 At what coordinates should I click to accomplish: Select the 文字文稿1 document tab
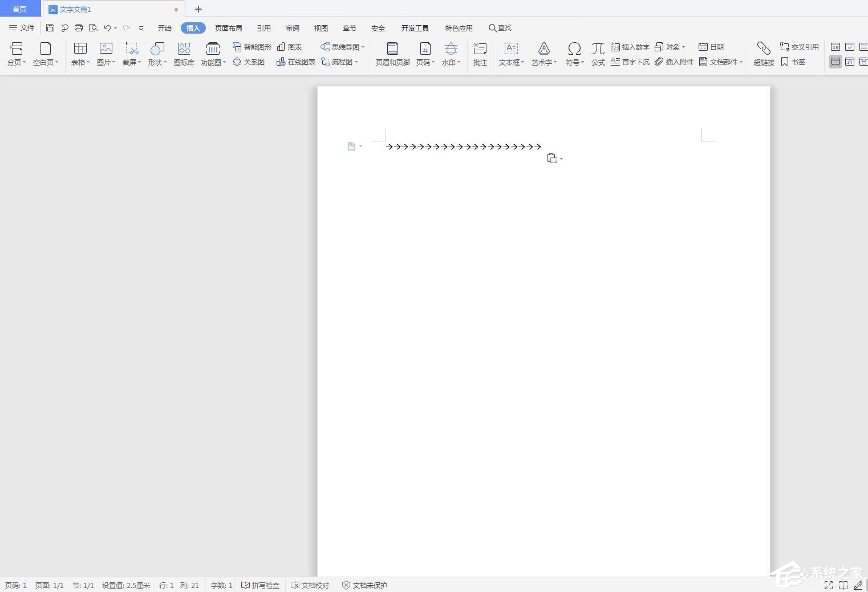[114, 9]
